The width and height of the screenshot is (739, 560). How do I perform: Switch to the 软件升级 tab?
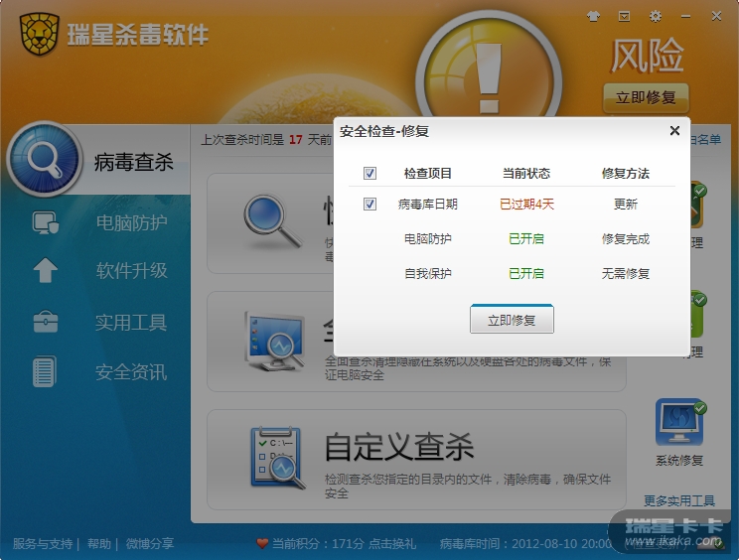[131, 270]
